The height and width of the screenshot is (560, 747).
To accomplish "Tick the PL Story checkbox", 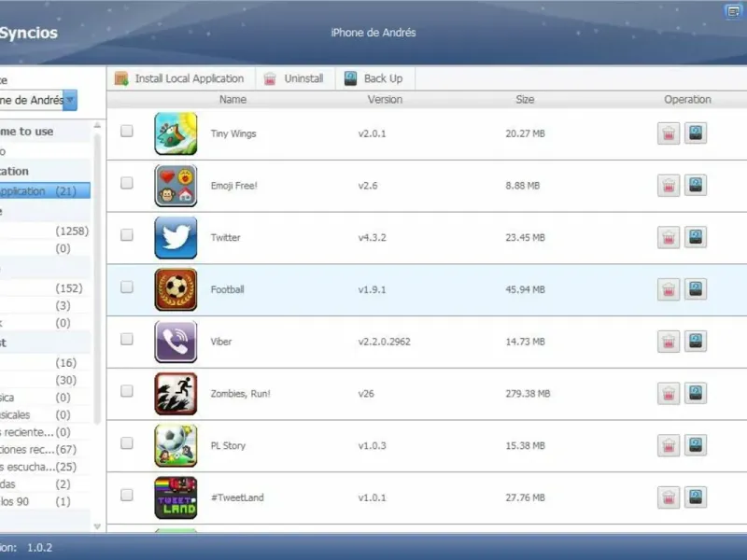I will tap(127, 442).
